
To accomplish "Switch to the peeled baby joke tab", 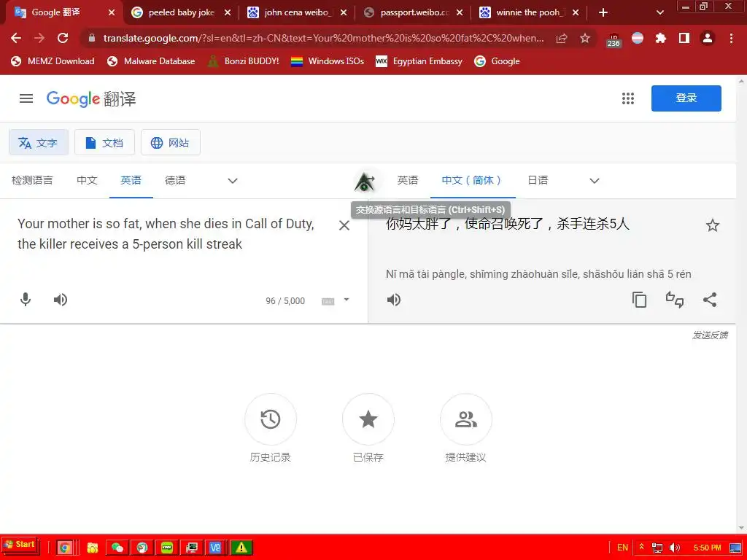I will pyautogui.click(x=181, y=12).
